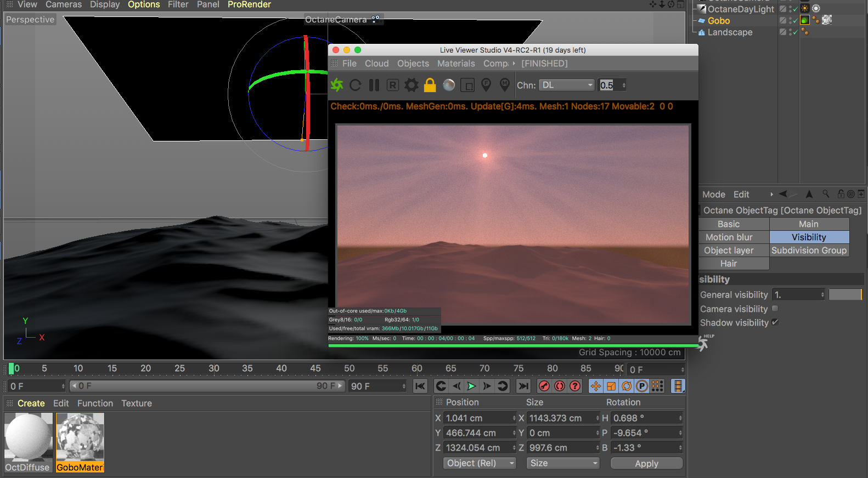Switch to the Subdivision Group tab
The height and width of the screenshot is (478, 868).
(x=809, y=251)
